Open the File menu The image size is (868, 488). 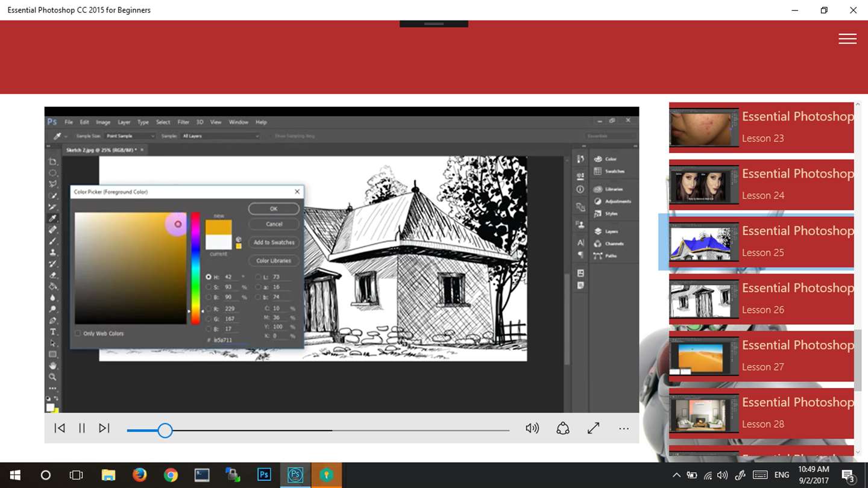click(69, 122)
